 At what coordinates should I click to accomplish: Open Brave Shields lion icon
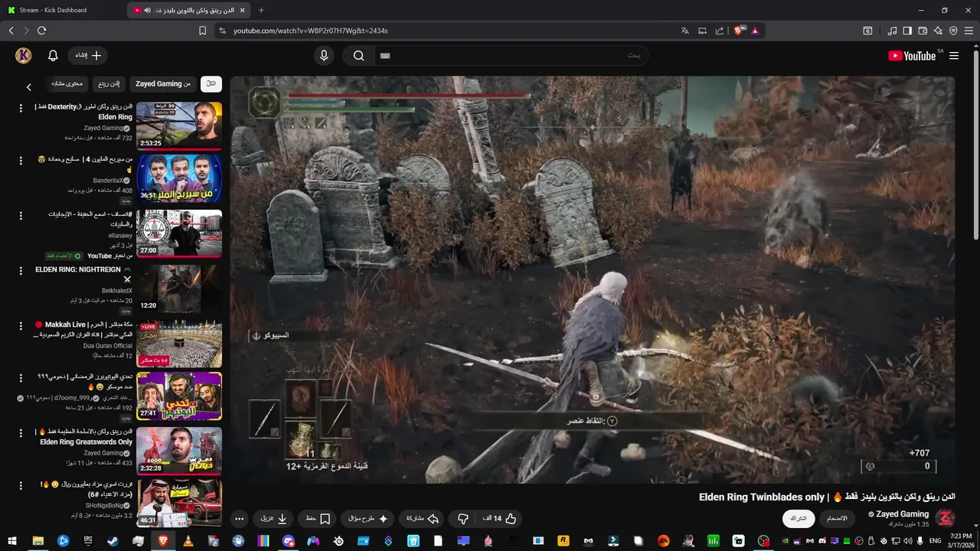tap(739, 31)
